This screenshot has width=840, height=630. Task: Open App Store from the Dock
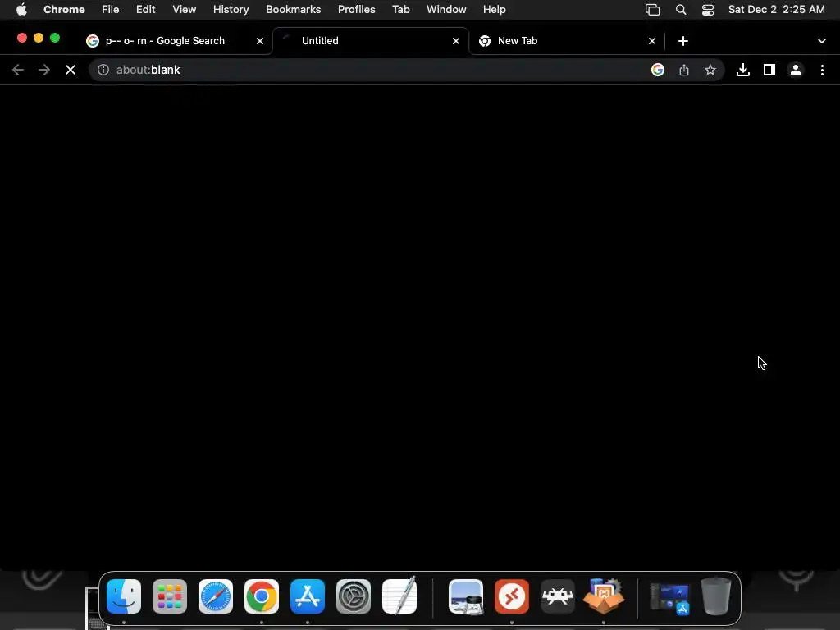tap(308, 596)
